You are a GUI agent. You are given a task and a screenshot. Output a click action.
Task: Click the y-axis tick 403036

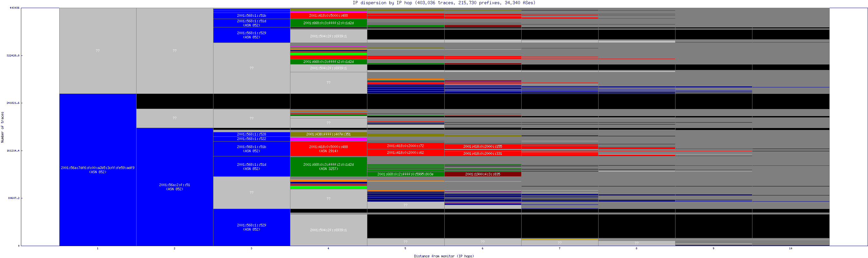click(x=14, y=8)
